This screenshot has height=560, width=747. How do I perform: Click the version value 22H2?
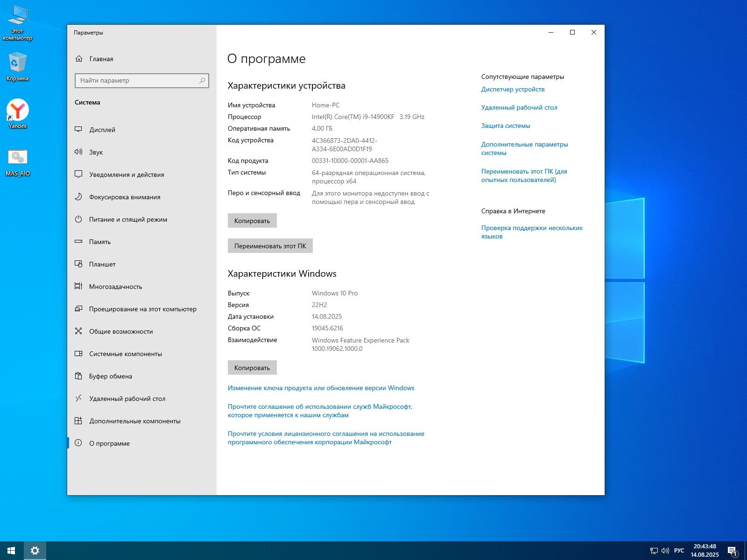319,305
